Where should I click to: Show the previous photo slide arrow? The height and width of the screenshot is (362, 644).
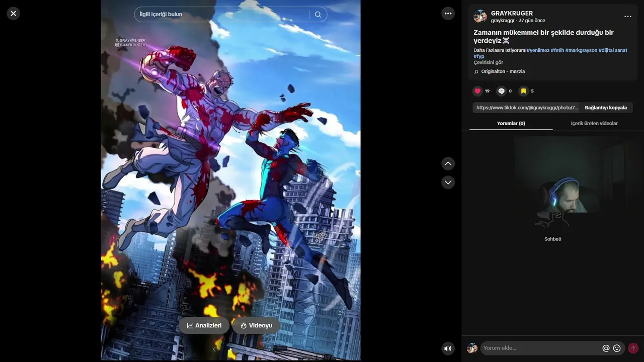214,349
